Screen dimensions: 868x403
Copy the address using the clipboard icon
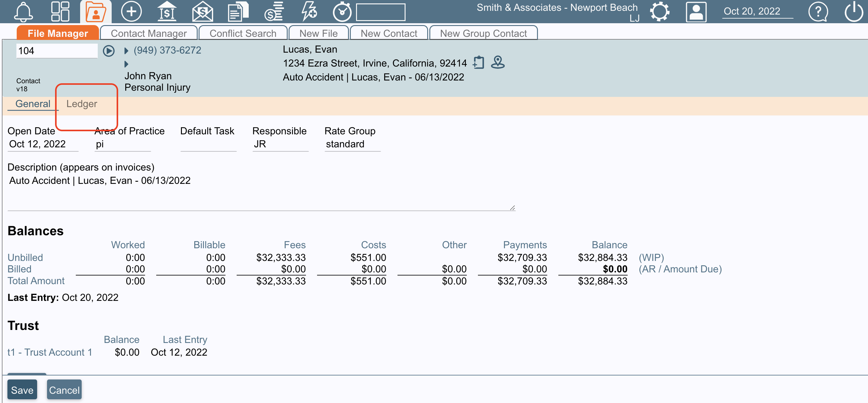point(479,63)
